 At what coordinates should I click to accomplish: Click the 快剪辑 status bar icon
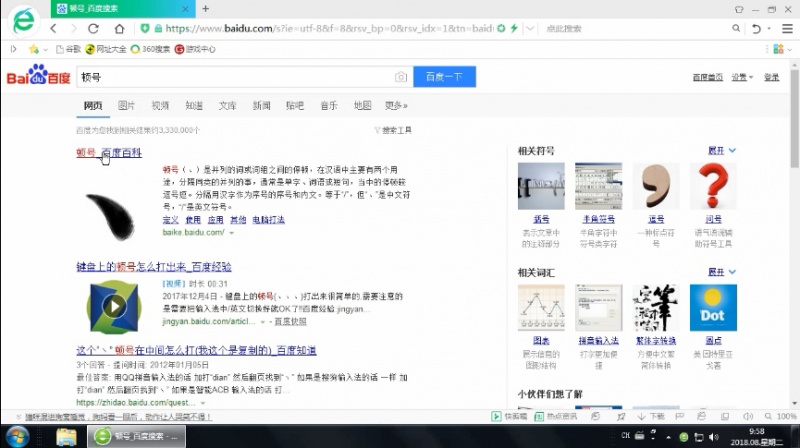pos(509,416)
